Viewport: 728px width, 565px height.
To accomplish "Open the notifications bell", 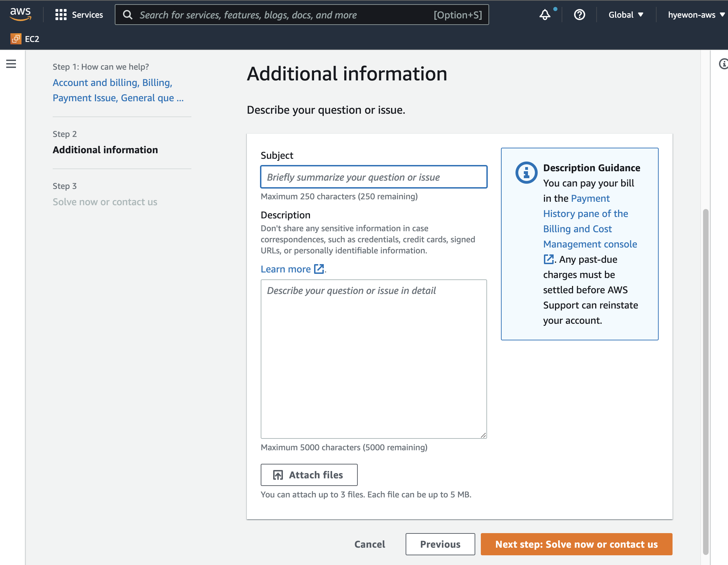I will click(545, 15).
